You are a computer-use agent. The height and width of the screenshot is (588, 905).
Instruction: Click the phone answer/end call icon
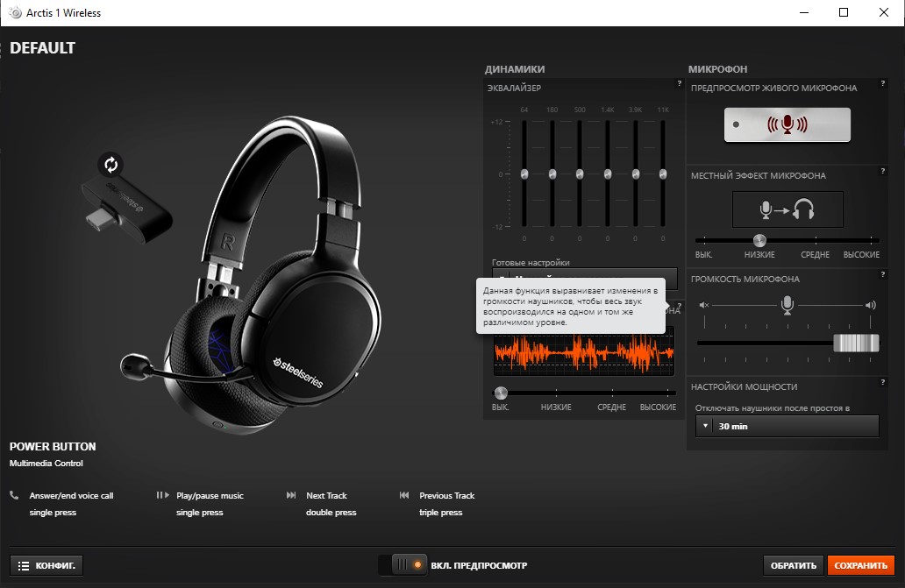pos(14,495)
